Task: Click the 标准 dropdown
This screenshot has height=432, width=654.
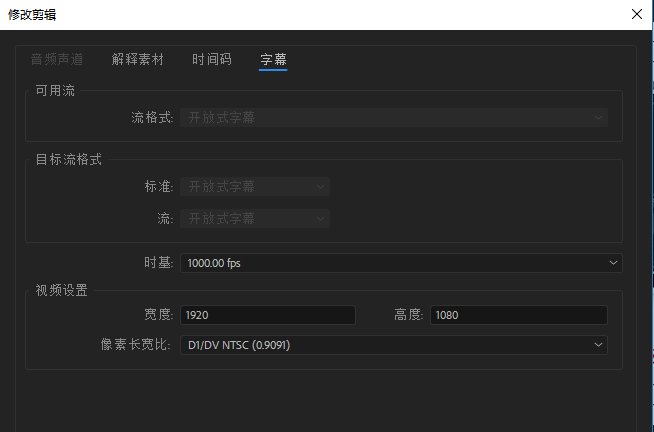Action: tap(255, 186)
